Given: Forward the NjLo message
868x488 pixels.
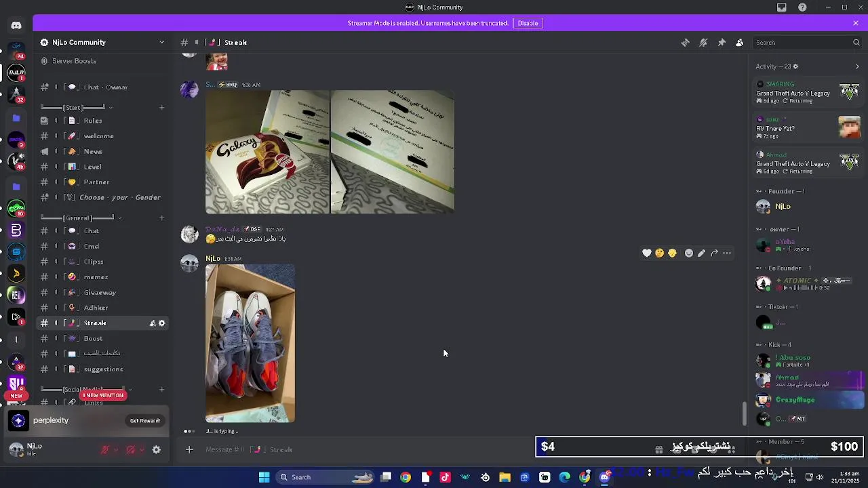Looking at the screenshot, I should pos(714,253).
